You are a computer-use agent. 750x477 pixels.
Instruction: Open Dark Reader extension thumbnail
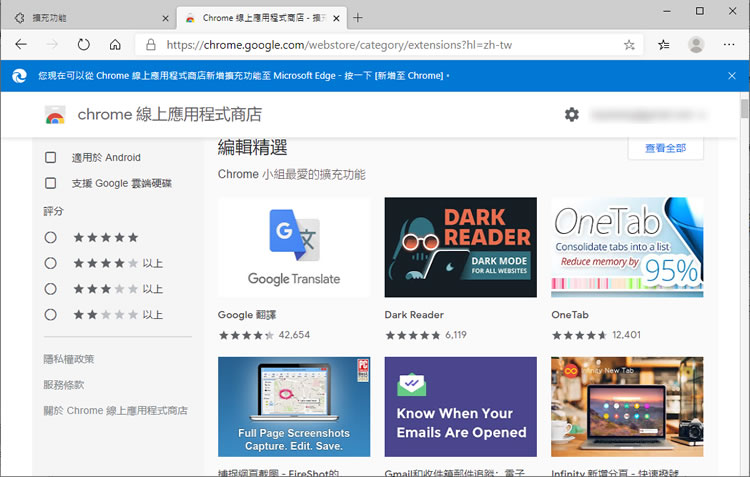tap(461, 247)
